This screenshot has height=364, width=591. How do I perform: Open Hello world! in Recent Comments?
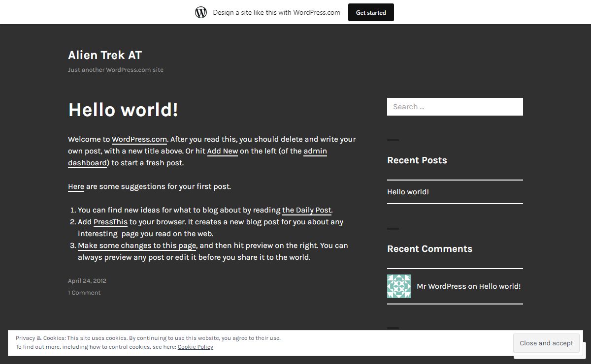click(500, 286)
